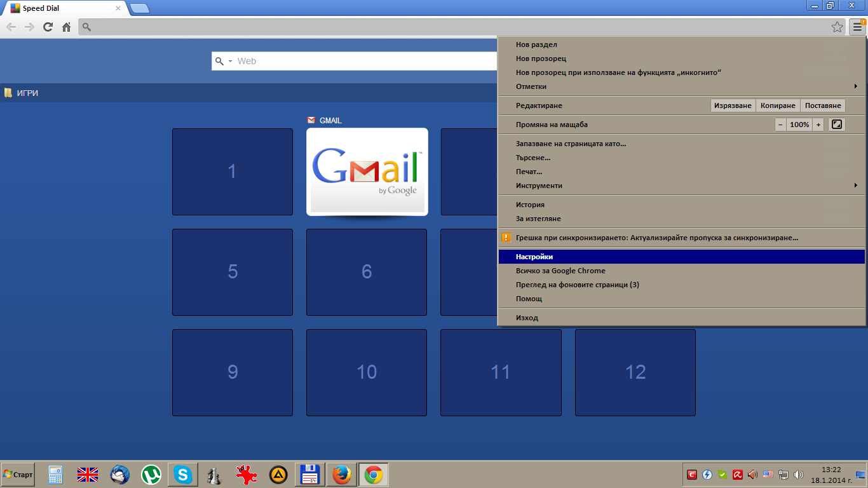Screen dimensions: 868x488
Task: Select Търсене menu entry
Action: click(681, 158)
